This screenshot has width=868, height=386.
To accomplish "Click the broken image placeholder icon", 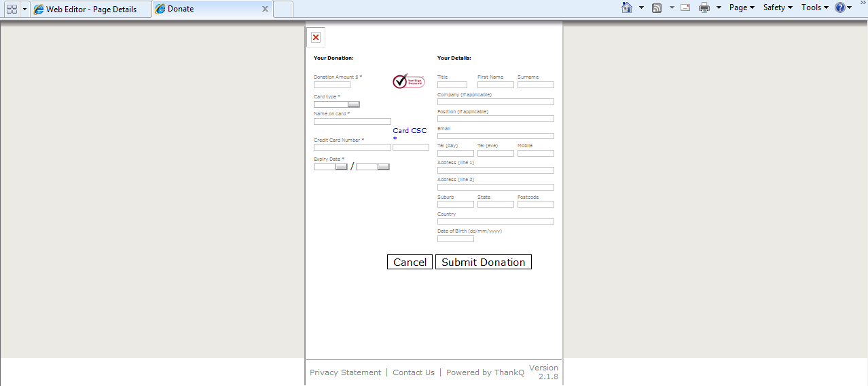I will point(316,37).
